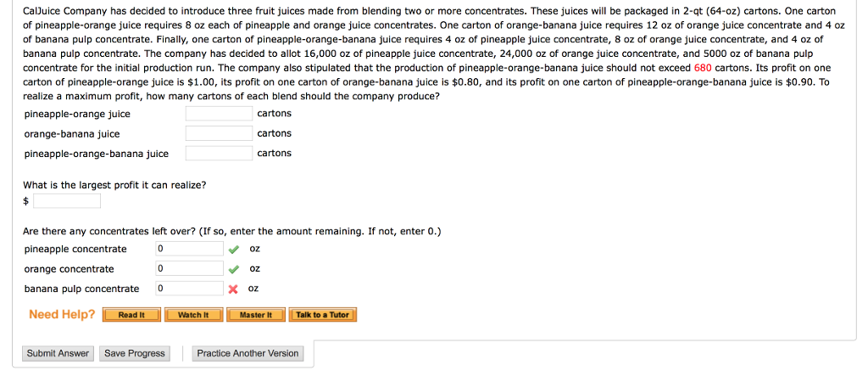Focus the pineapple-orange juice cartons field

point(219,114)
